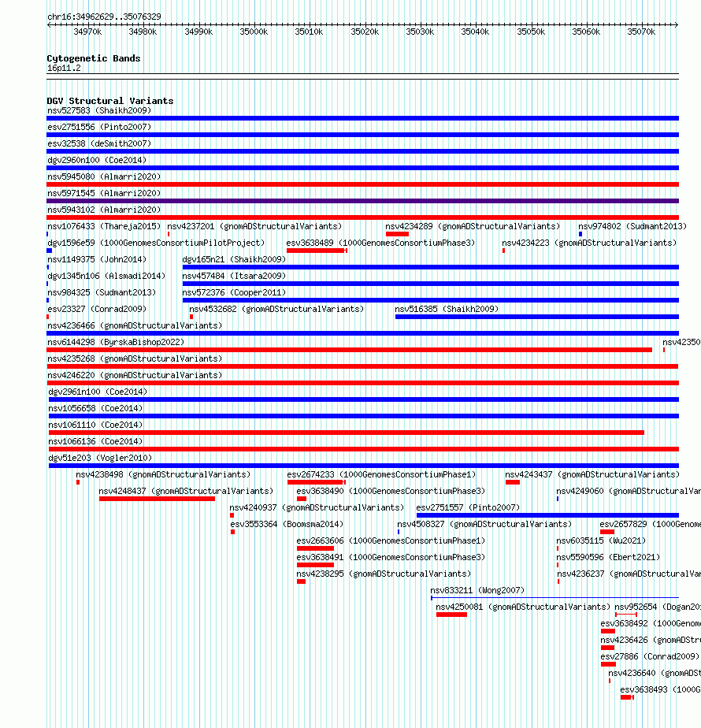Click the nsv516385 (Shaikh2009) label
This screenshot has height=728, width=701.
(447, 309)
